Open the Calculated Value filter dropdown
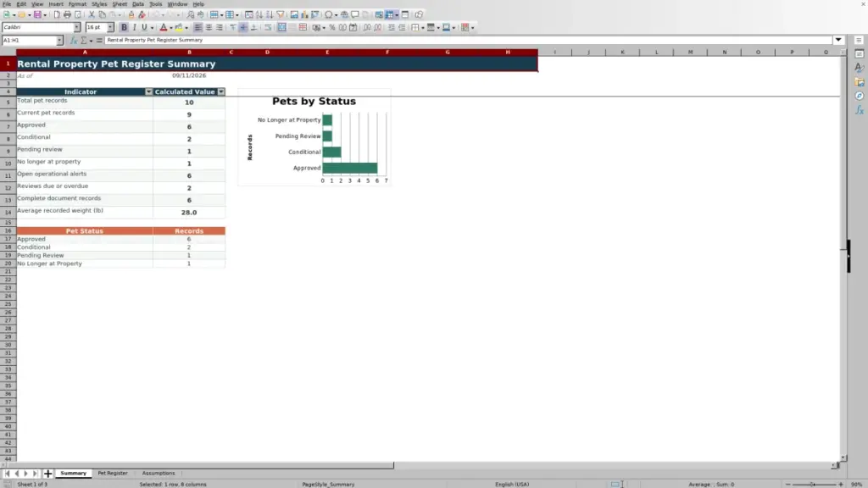The image size is (868, 488). pos(221,91)
